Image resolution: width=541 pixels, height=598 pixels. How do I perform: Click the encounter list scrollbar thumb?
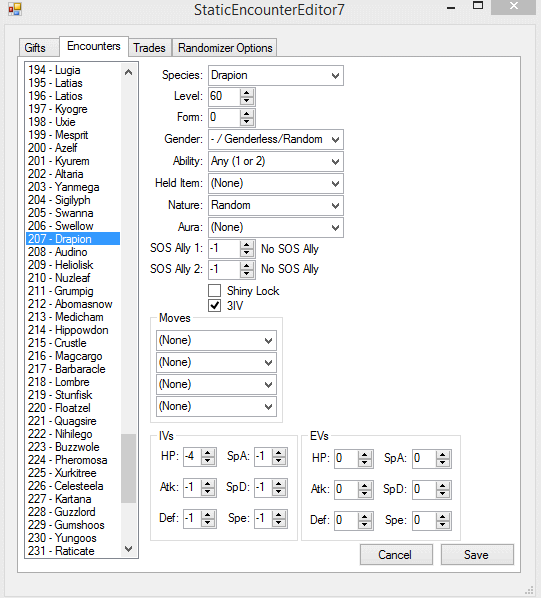[128, 468]
